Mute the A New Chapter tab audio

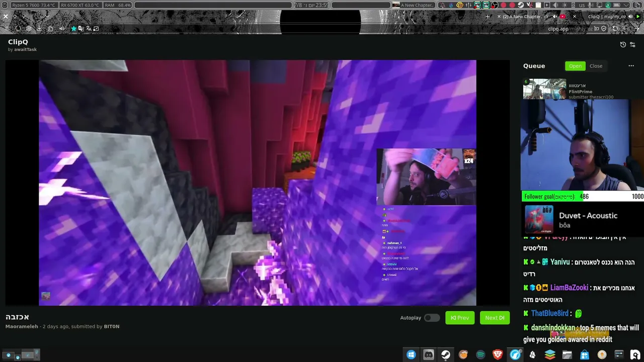tap(555, 17)
